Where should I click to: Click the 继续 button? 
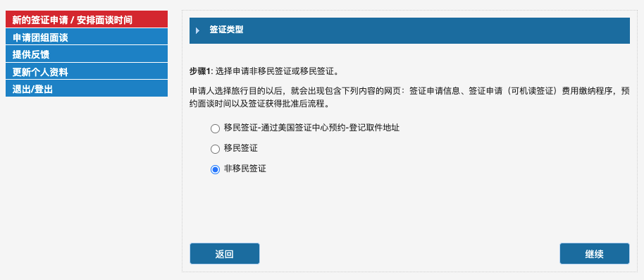click(x=594, y=254)
